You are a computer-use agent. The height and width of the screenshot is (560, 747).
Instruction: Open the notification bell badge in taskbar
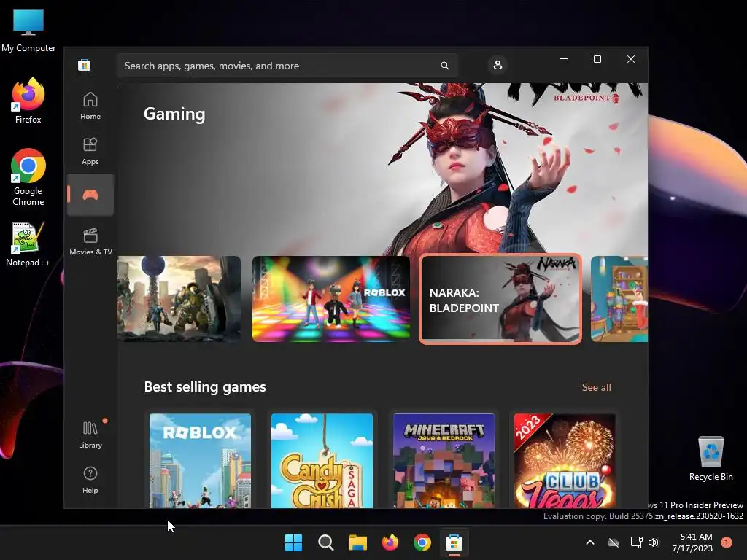(x=727, y=542)
